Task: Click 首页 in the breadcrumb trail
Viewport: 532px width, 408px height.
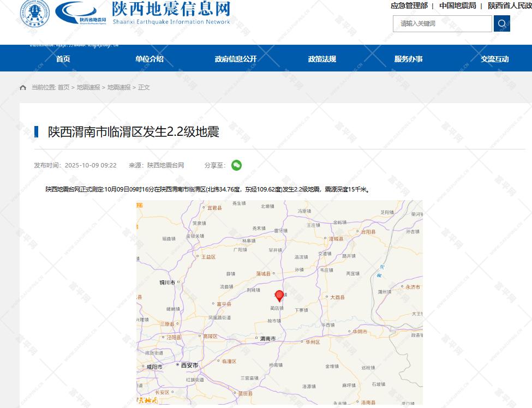Action: point(63,88)
